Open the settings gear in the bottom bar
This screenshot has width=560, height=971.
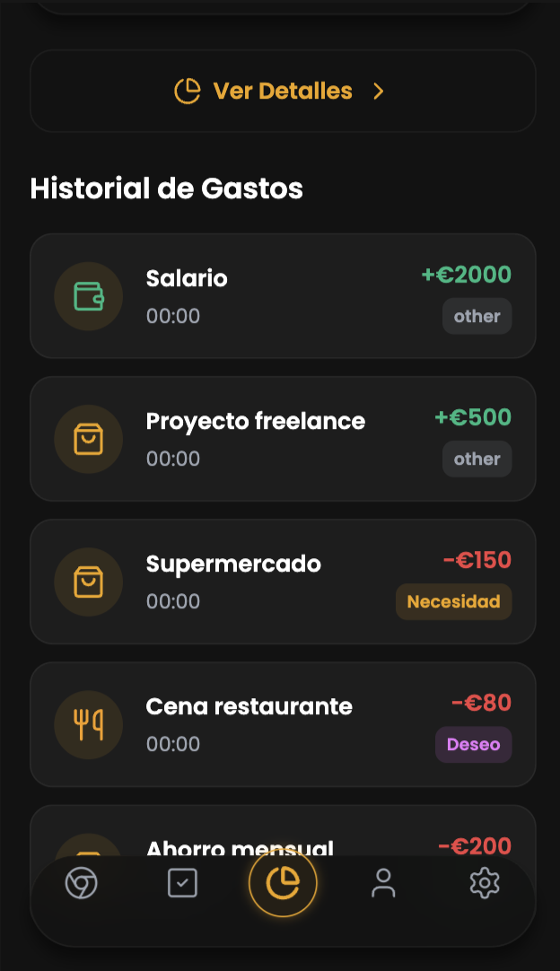click(x=485, y=883)
